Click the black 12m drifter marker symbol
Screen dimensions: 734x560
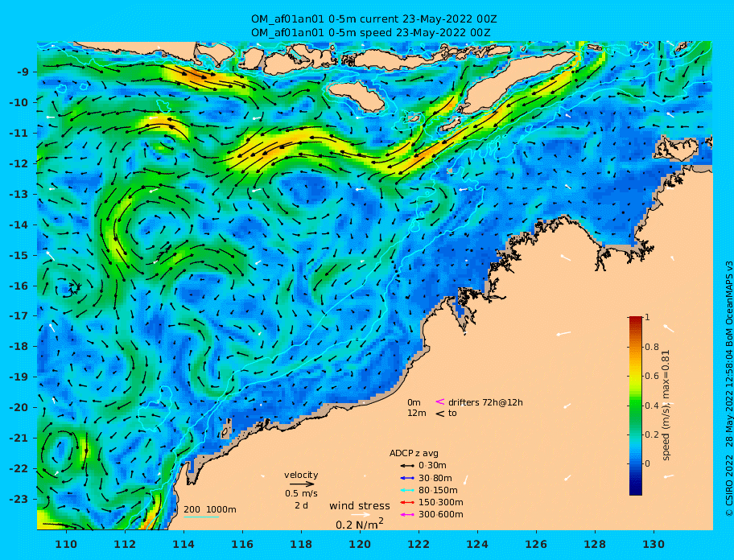pos(440,414)
